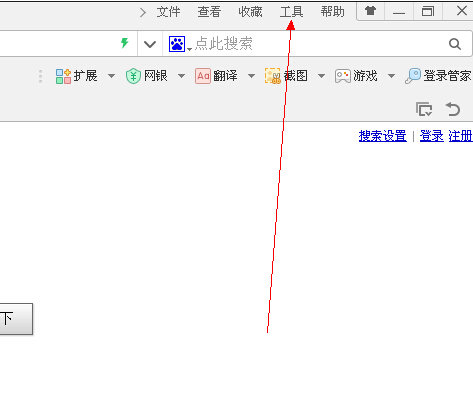The width and height of the screenshot is (473, 413).
Task: Click the undo closed tab arrow icon
Action: tap(453, 109)
